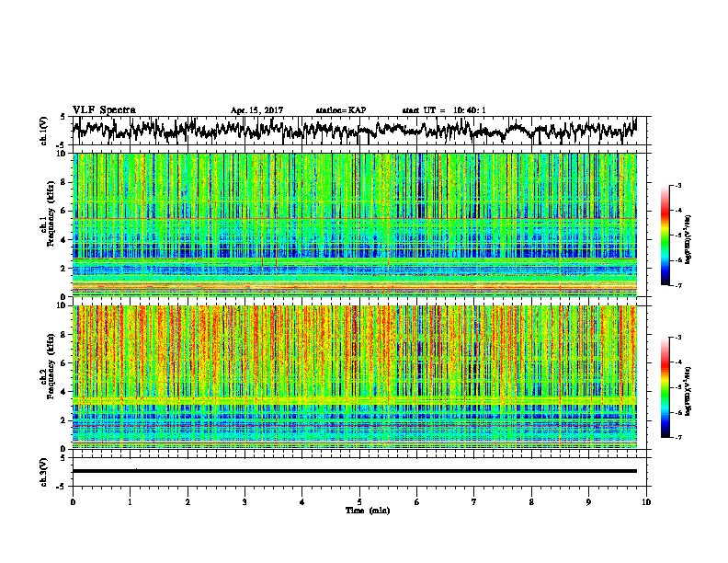This screenshot has height=563, width=728.
Task: Click the ch.2 spectrogram color bar
Action: (665, 387)
